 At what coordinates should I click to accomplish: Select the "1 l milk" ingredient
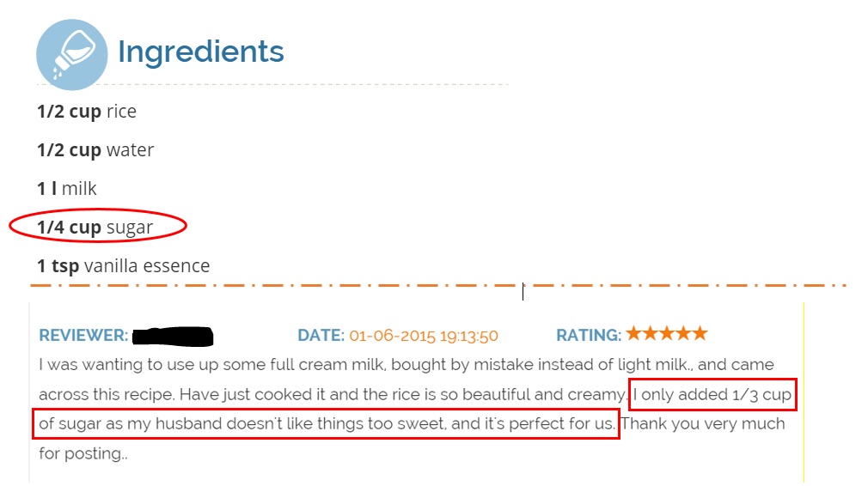pos(66,189)
